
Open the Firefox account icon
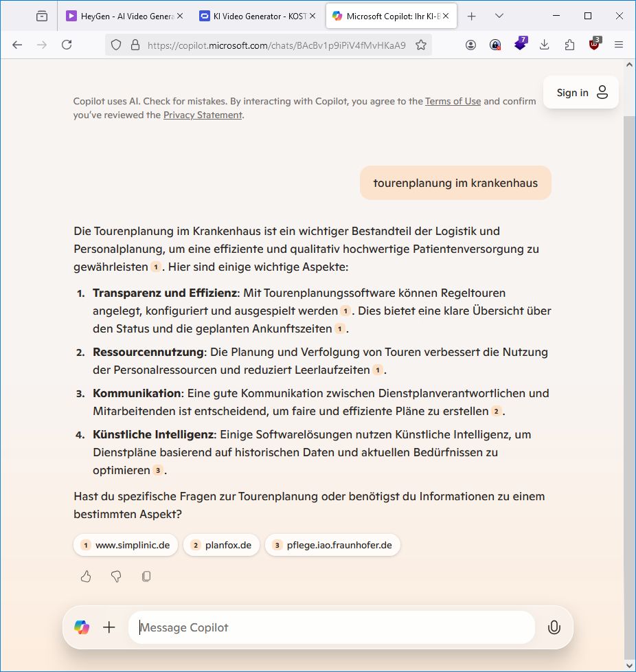click(x=470, y=45)
